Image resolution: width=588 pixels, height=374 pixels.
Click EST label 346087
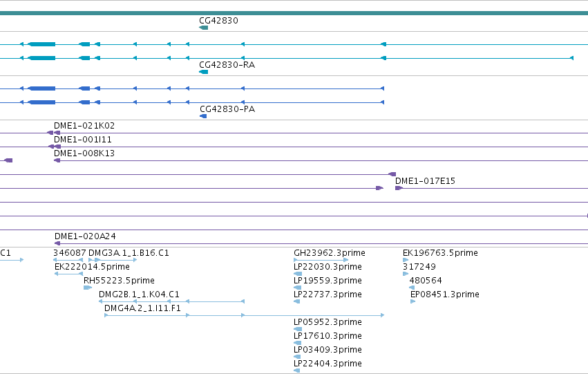70,253
